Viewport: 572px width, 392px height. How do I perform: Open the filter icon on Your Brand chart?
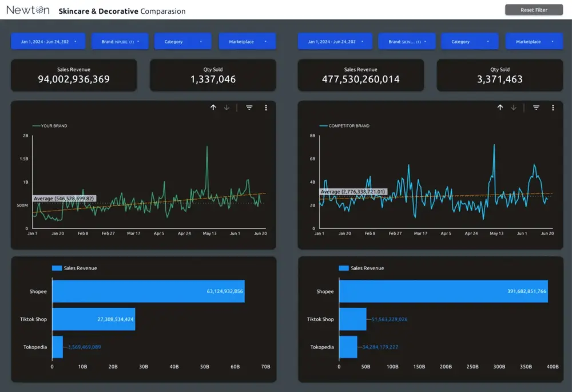point(249,108)
